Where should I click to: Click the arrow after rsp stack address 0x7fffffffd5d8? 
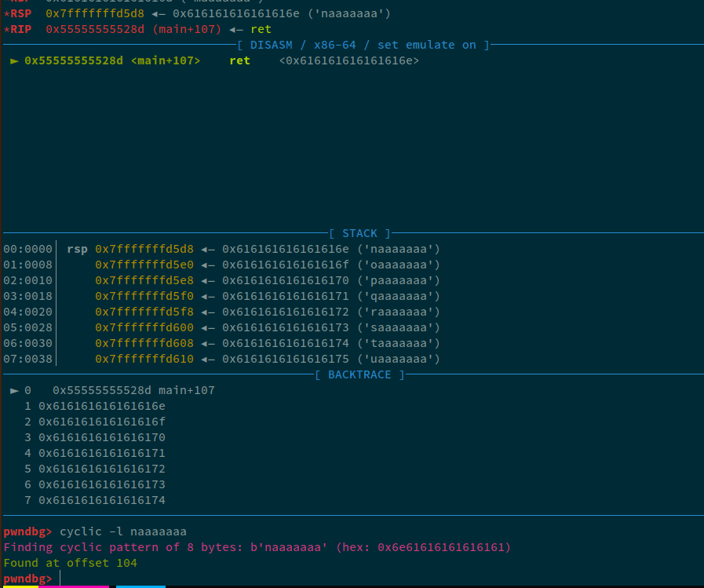208,249
